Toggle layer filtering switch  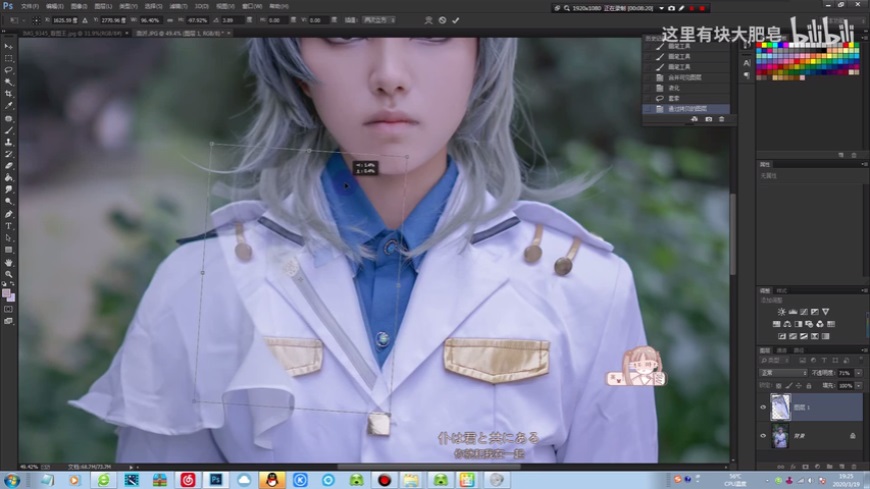pos(861,361)
